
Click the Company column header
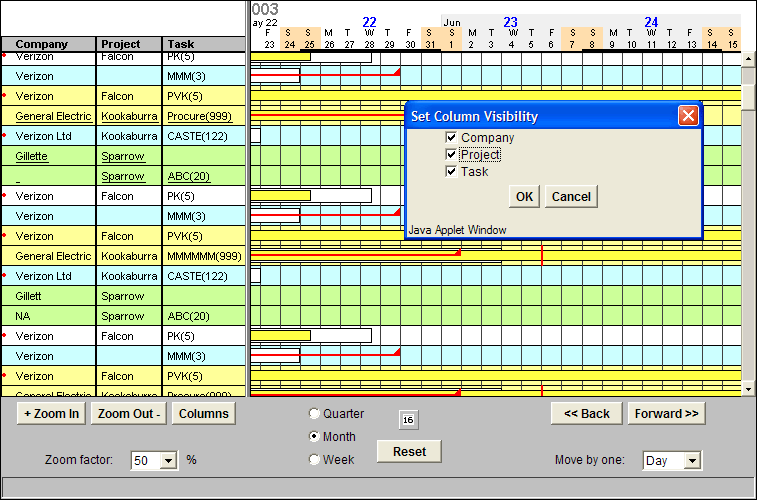point(48,44)
